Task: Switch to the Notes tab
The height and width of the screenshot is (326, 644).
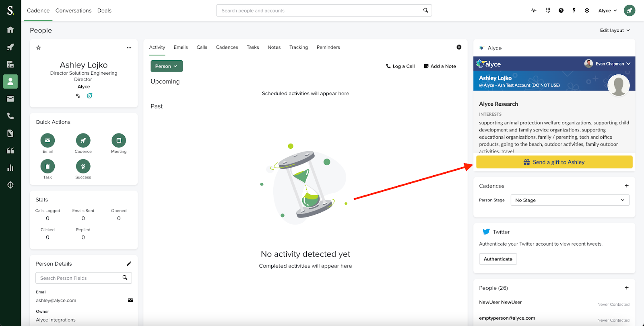Action: (x=274, y=47)
